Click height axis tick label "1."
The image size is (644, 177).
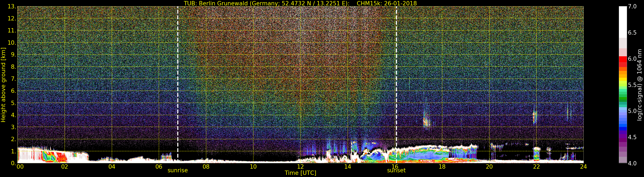[14, 151]
